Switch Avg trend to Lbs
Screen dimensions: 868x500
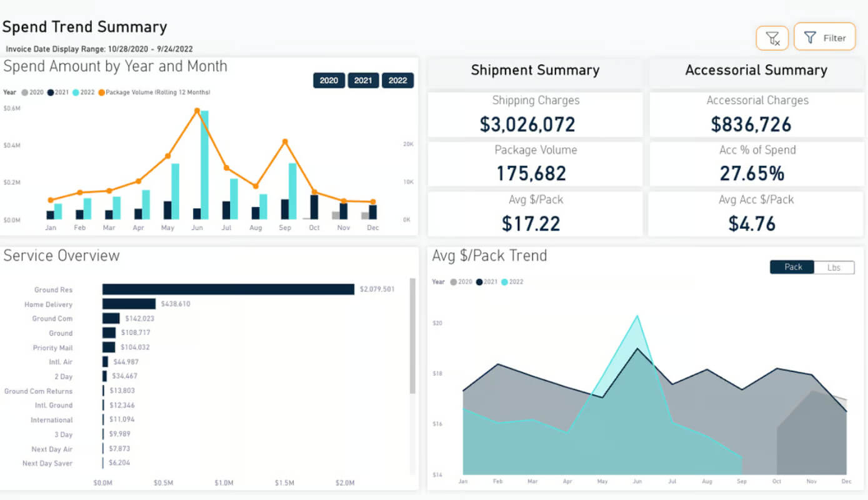tap(834, 267)
